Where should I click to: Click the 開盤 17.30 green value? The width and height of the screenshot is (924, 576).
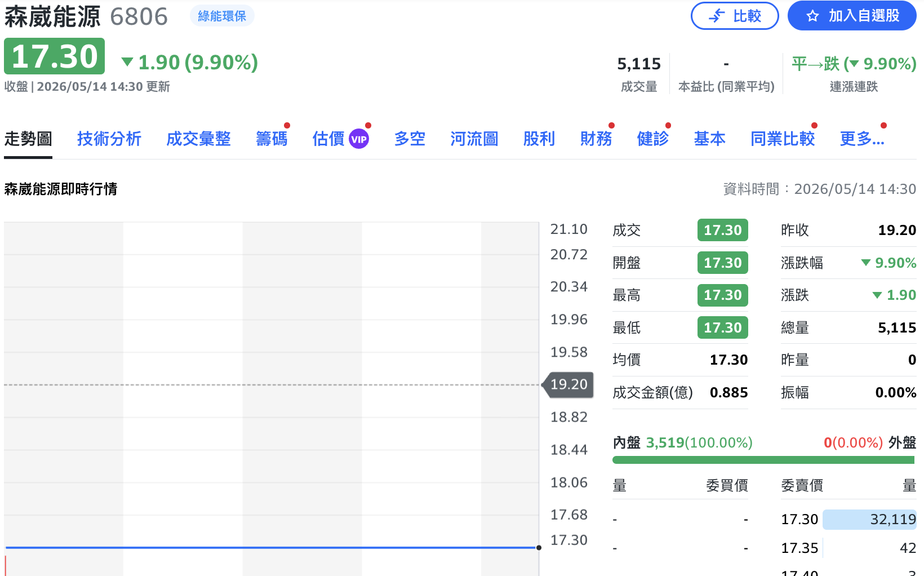pos(723,263)
